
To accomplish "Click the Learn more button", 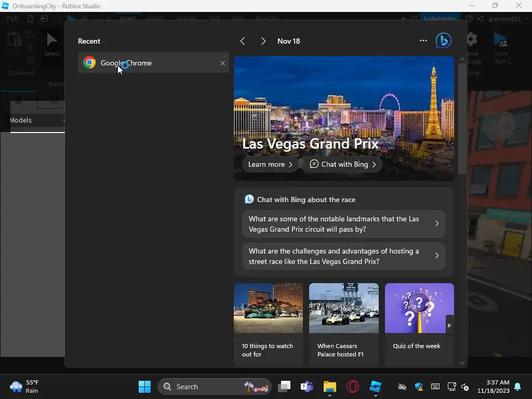I will 270,164.
